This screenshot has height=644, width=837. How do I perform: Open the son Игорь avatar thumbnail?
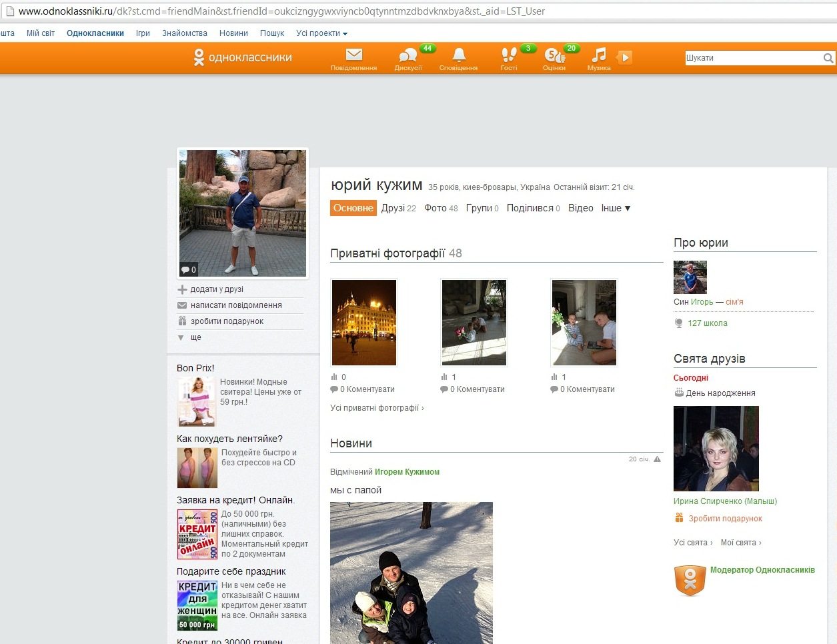[x=690, y=277]
